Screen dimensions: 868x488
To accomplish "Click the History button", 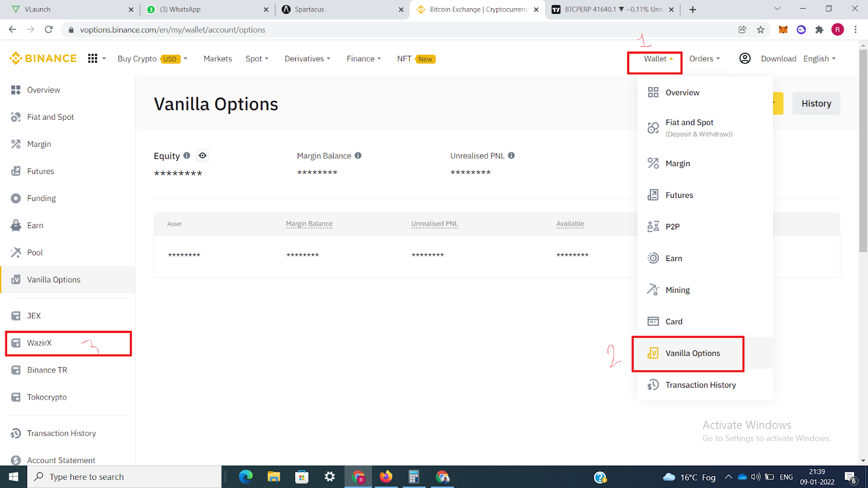I will pyautogui.click(x=816, y=104).
